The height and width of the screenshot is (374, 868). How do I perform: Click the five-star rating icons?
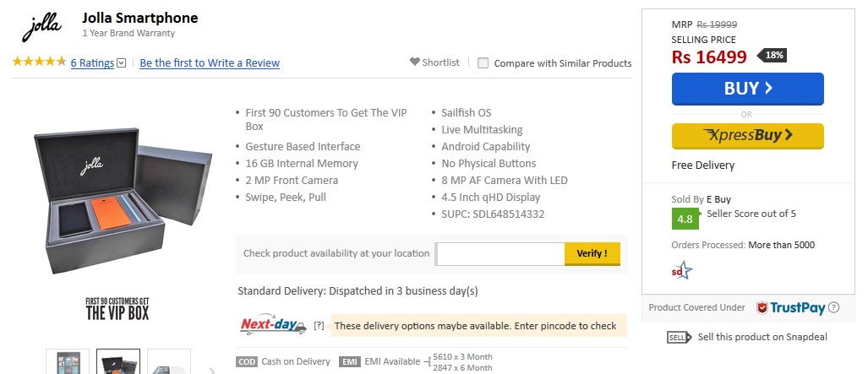40,62
